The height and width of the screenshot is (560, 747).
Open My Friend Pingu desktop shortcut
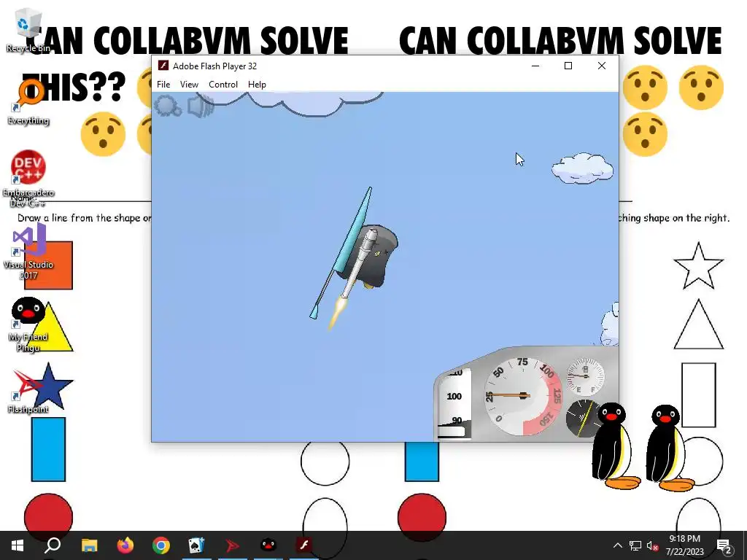coord(28,324)
